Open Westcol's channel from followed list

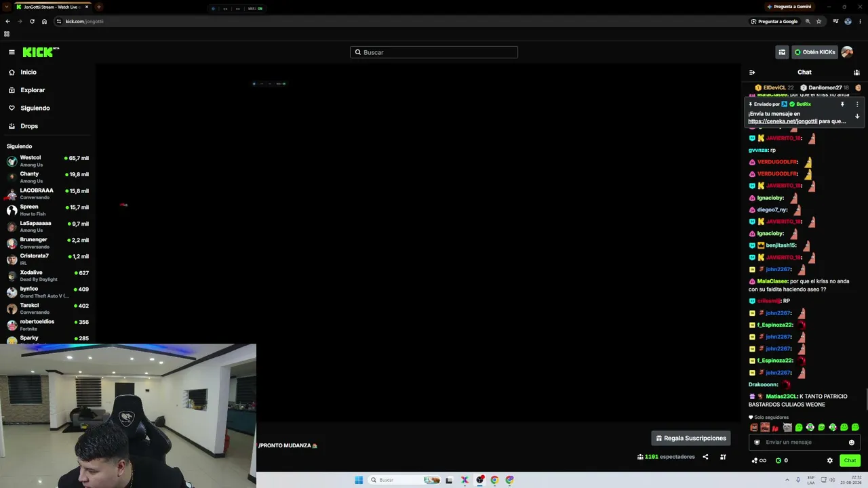(47, 161)
